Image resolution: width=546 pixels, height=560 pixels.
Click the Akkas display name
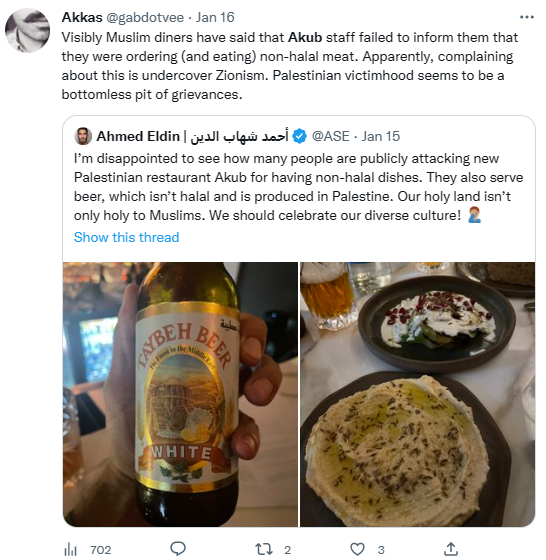(x=82, y=17)
